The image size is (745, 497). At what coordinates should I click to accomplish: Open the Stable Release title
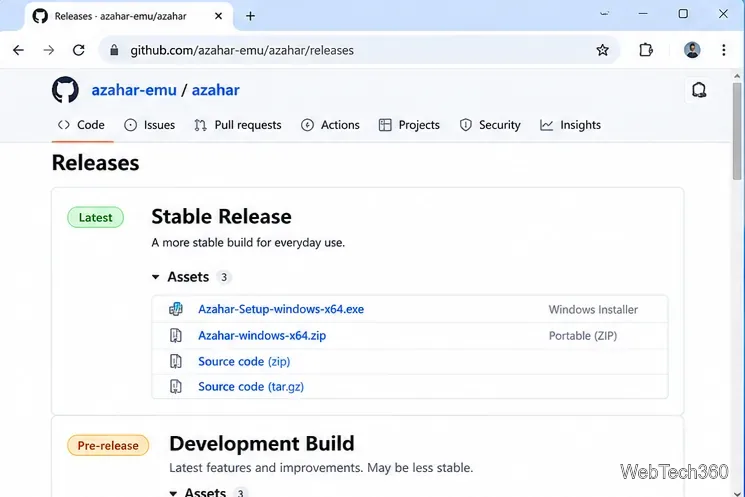pos(221,217)
